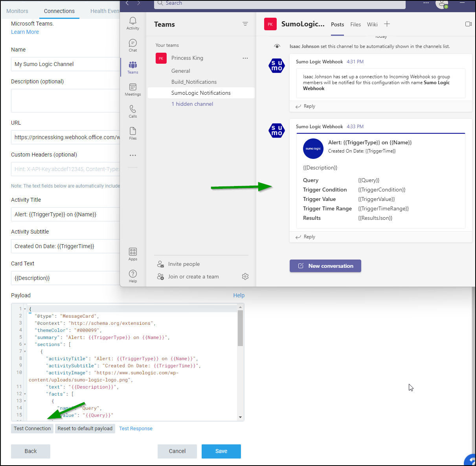Click the Activity Title input field

66,214
